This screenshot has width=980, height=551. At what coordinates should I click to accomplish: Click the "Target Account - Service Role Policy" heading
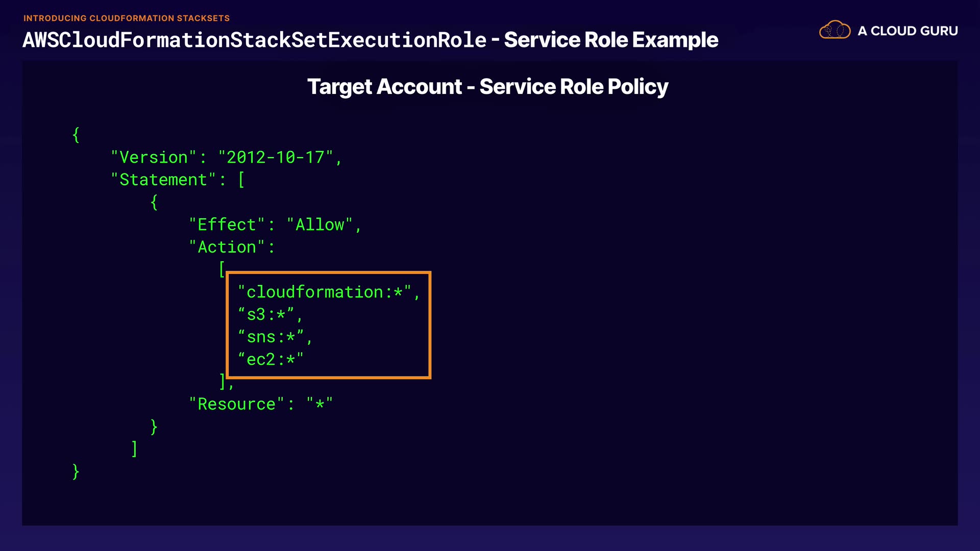487,87
